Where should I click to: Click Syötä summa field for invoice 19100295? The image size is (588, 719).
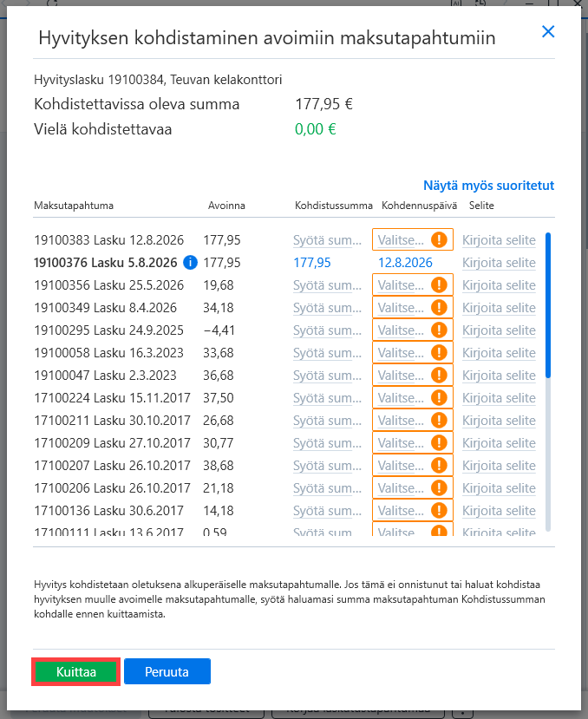(x=327, y=330)
